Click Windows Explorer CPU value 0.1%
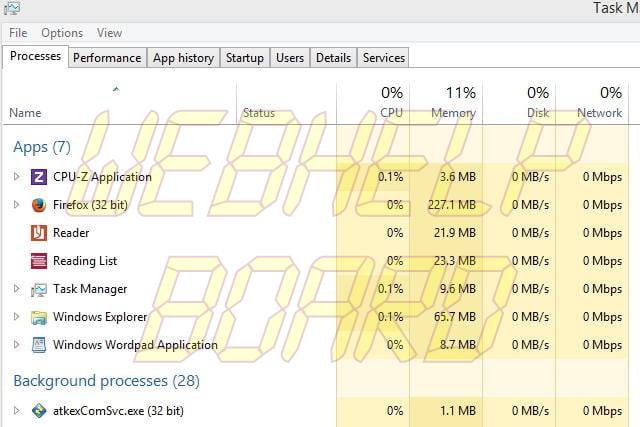Image resolution: width=640 pixels, height=427 pixels. [391, 317]
